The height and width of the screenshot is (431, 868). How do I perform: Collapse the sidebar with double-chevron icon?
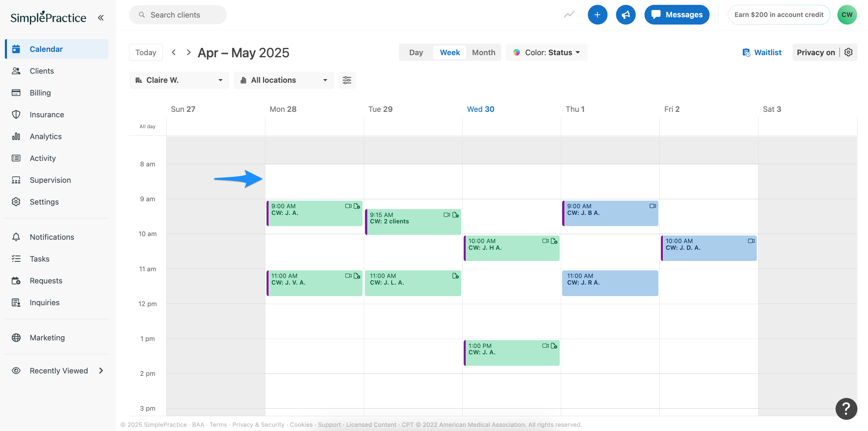click(x=101, y=18)
